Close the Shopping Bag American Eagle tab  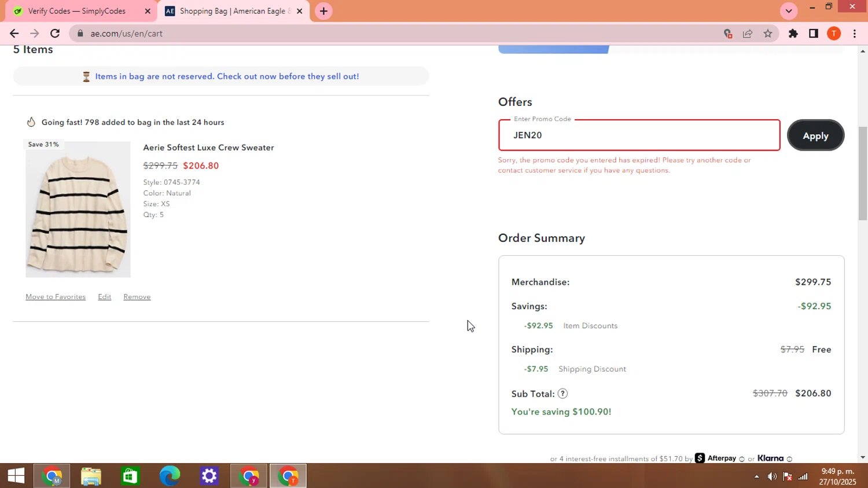[300, 11]
